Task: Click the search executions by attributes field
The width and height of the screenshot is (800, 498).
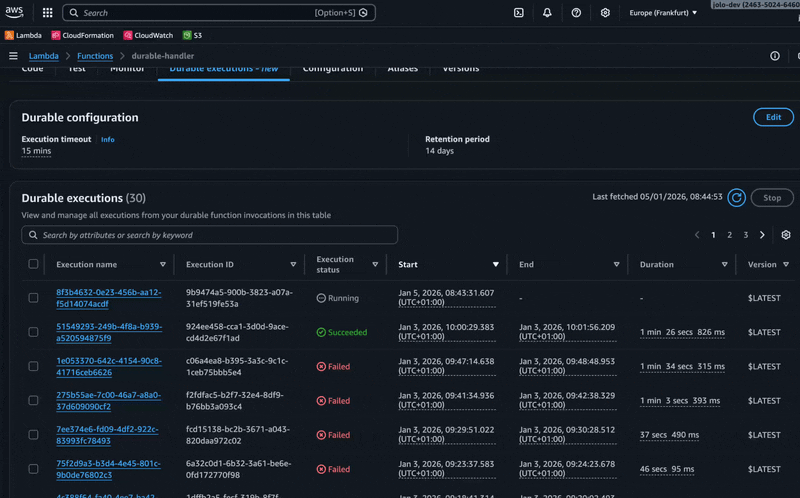Action: click(210, 235)
